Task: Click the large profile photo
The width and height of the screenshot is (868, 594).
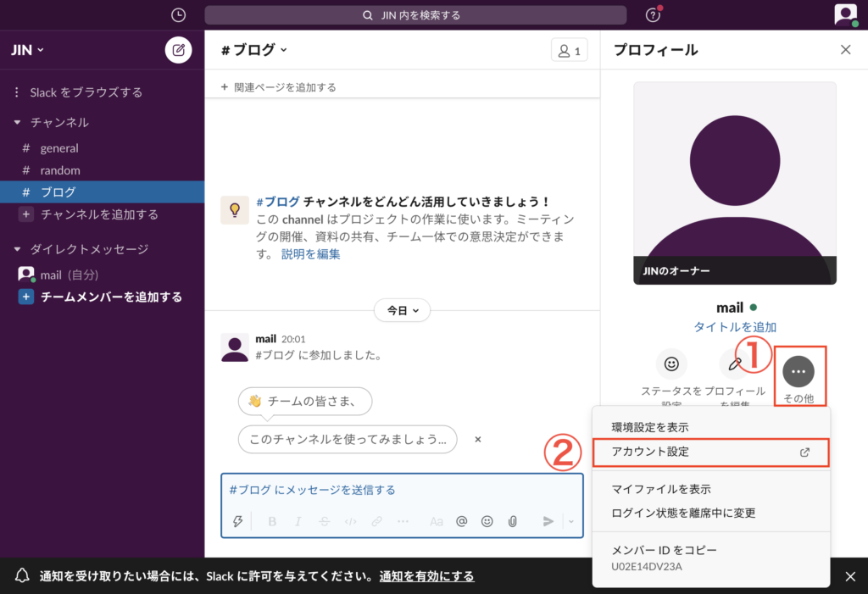Action: [735, 183]
